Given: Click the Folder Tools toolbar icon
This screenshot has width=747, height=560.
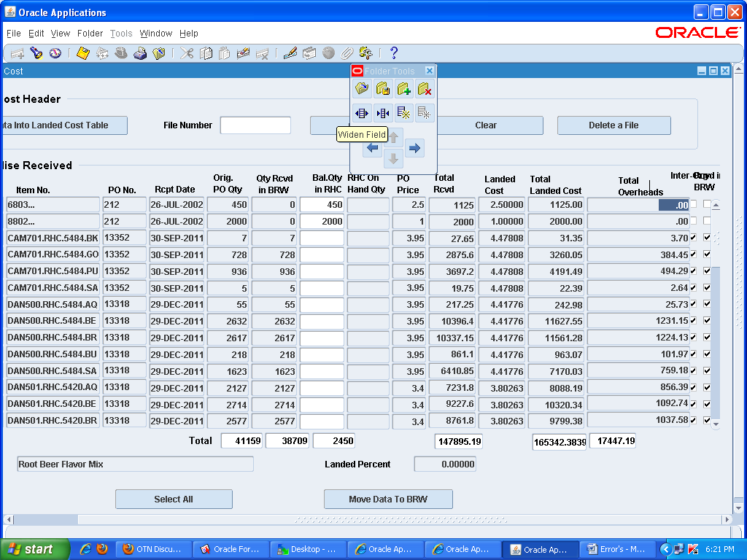Looking at the screenshot, I should pyautogui.click(x=366, y=53).
